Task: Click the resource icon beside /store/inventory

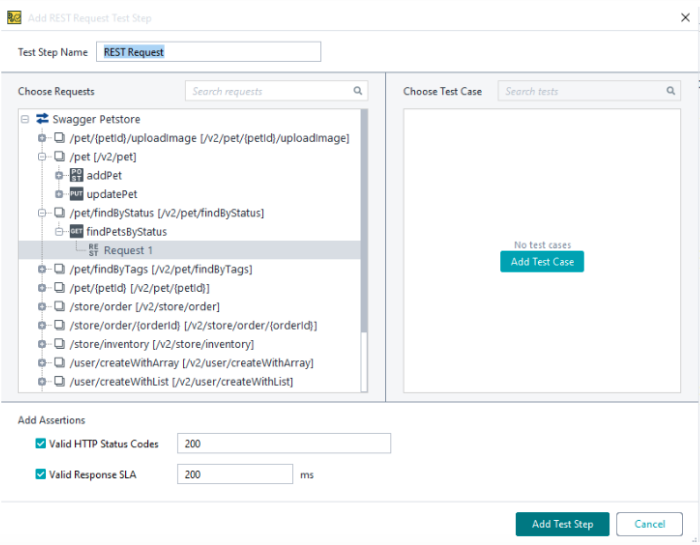Action: point(59,344)
